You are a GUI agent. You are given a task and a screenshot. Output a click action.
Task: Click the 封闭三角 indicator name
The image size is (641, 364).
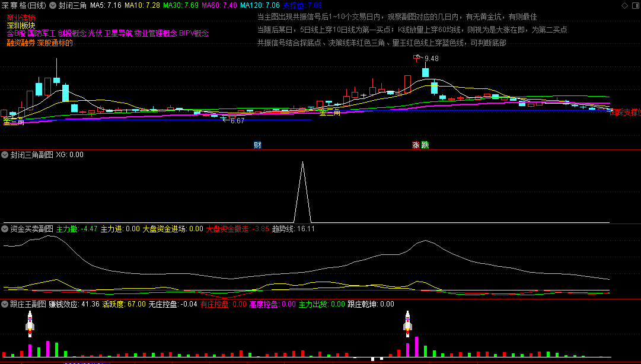72,5
